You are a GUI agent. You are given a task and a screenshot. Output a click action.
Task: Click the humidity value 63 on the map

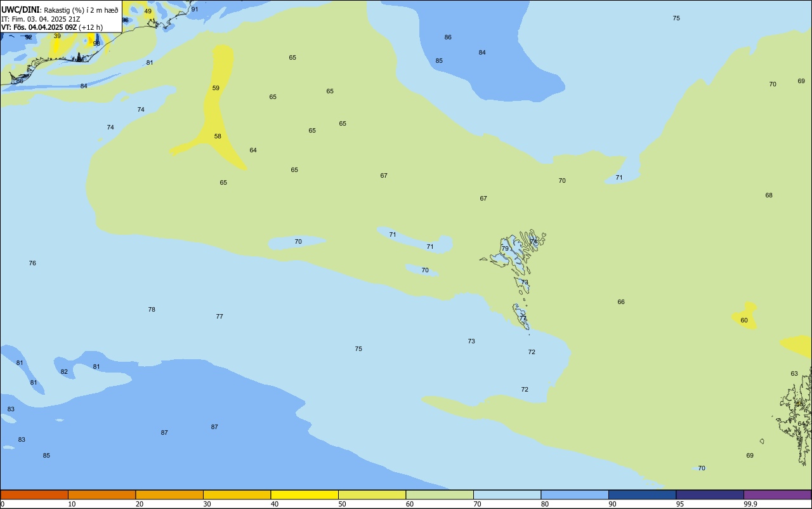794,374
